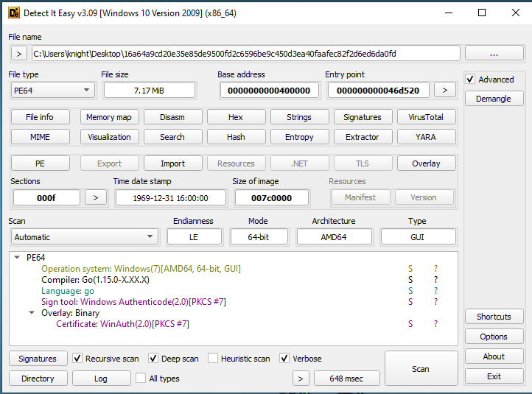Select the Entry point address field
The image size is (532, 394).
pyautogui.click(x=378, y=91)
